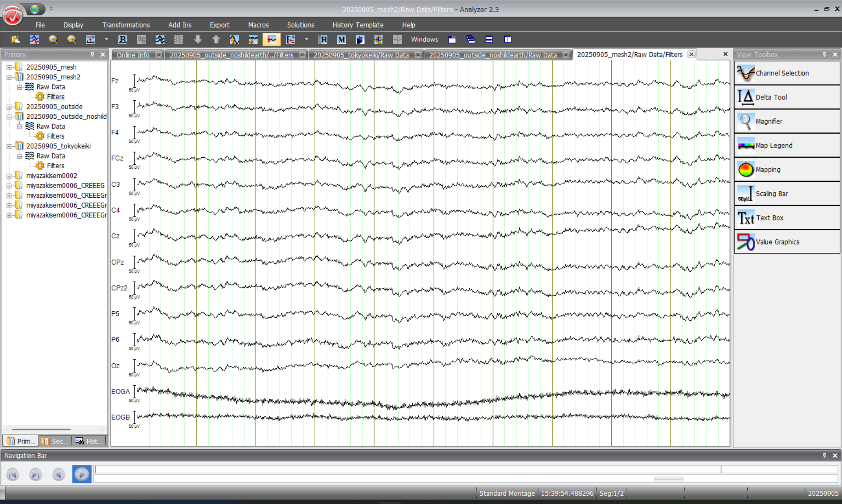Switch to the 20250905_tokyokeiki/Raw Data tab
Image resolution: width=842 pixels, height=504 pixels.
point(360,55)
